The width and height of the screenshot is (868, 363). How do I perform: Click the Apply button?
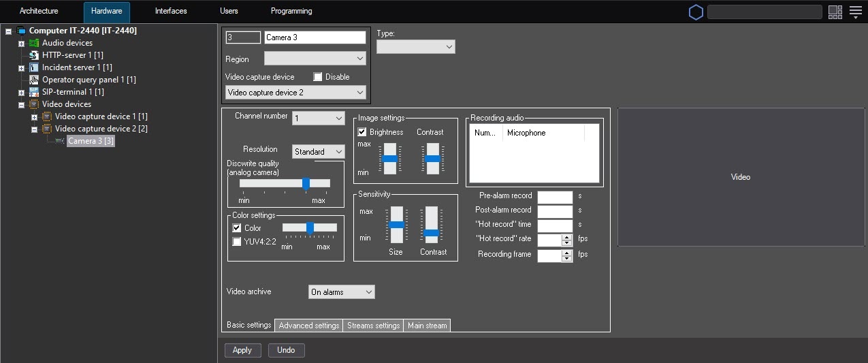(x=242, y=350)
